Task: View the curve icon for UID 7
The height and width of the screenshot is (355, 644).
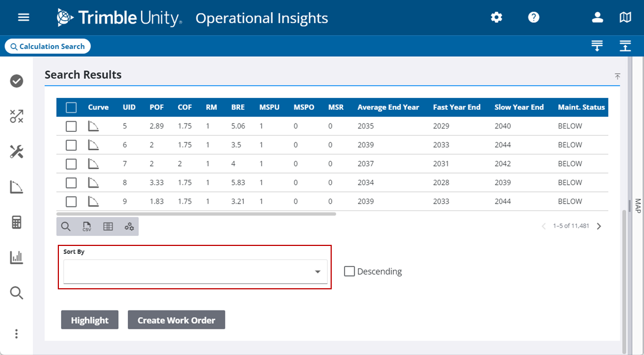Action: [93, 164]
